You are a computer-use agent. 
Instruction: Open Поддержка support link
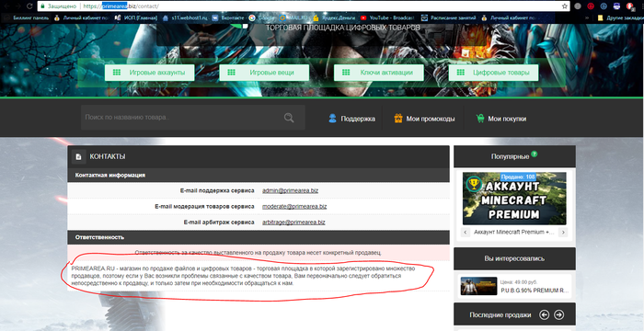pos(352,119)
